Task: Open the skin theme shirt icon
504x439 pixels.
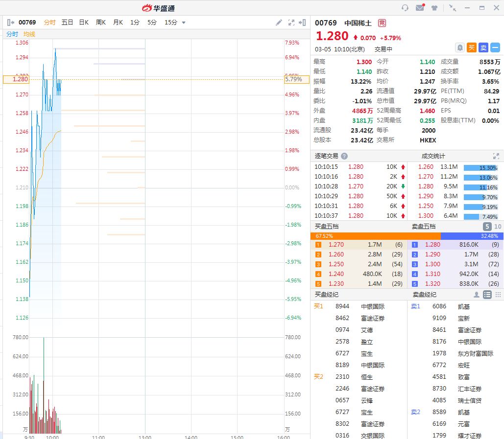Action: click(x=434, y=8)
